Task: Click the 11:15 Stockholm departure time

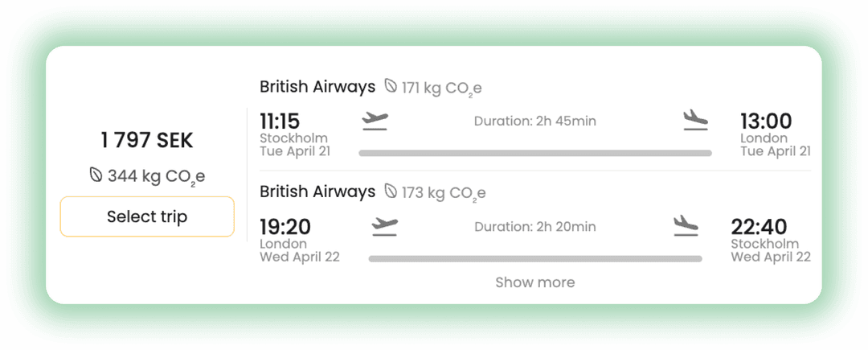Action: [x=280, y=121]
